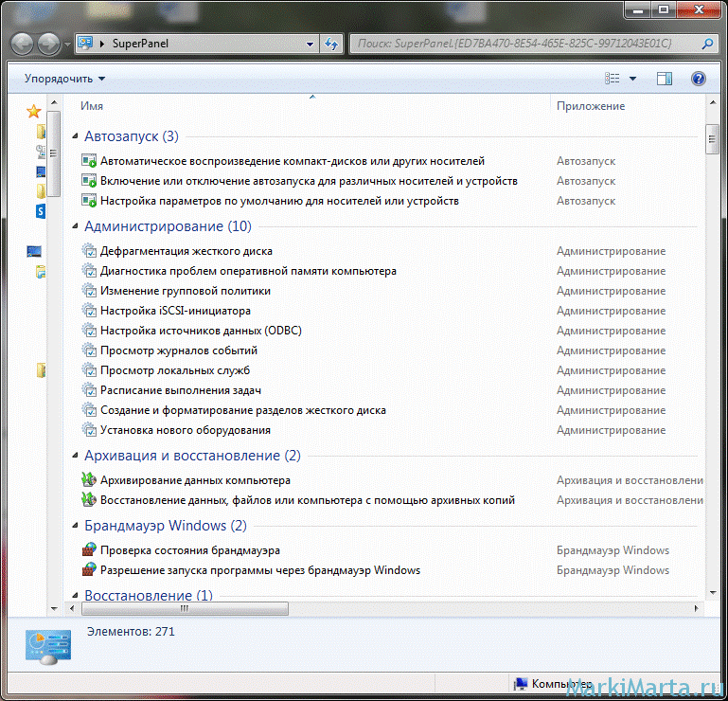
Task: Click in the SuperPanel search field
Action: pyautogui.click(x=524, y=44)
